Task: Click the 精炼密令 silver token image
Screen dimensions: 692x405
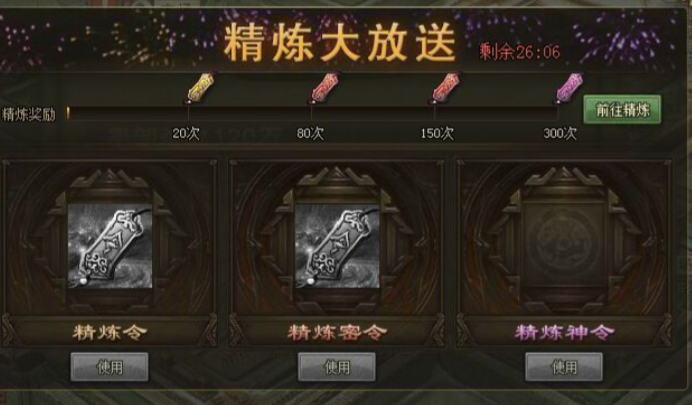Action: point(337,246)
